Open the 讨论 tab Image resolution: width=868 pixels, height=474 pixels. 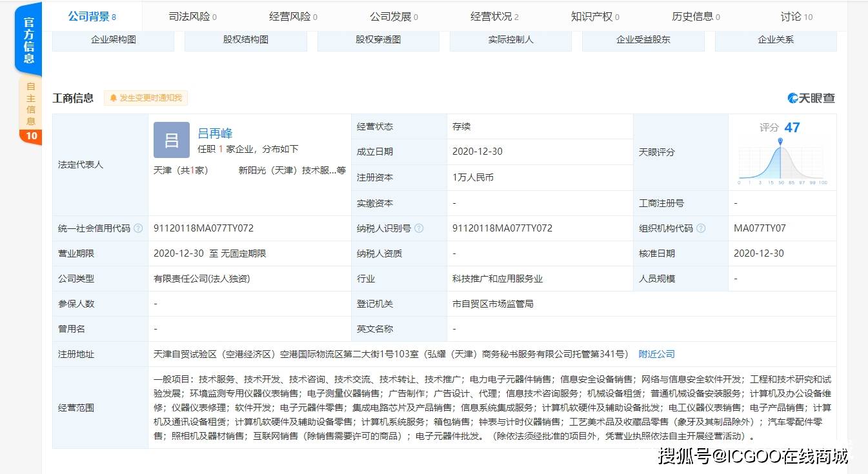(x=796, y=17)
